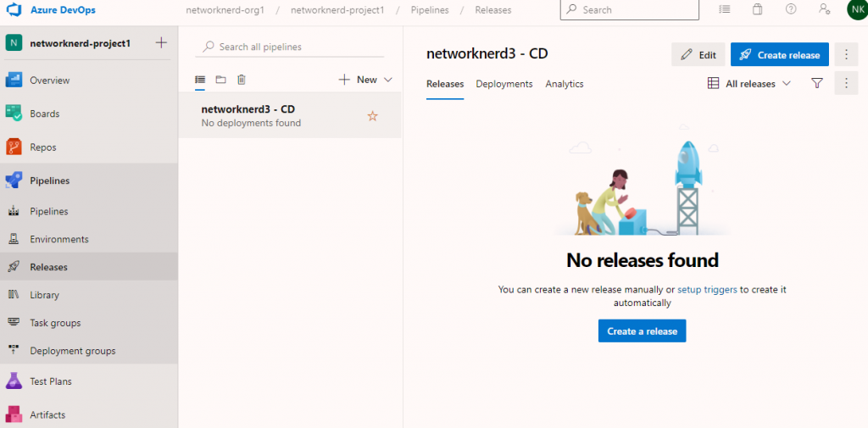Viewport: 868px width, 428px height.
Task: Click the green N project icon
Action: [x=14, y=42]
